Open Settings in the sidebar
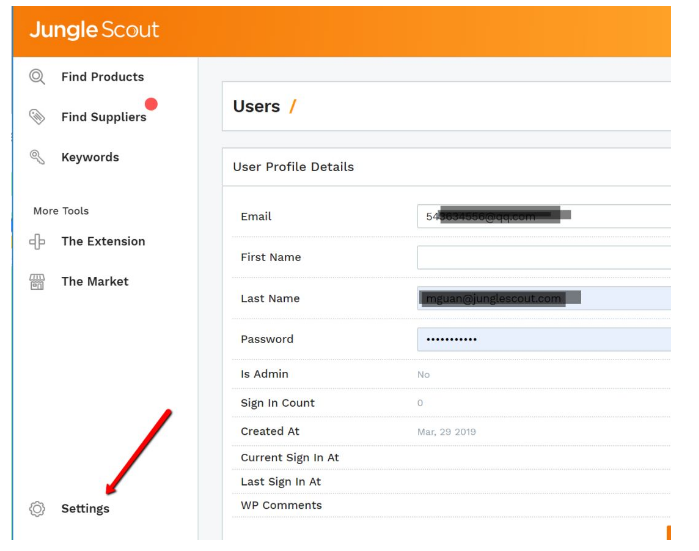This screenshot has width=699, height=551. point(85,509)
